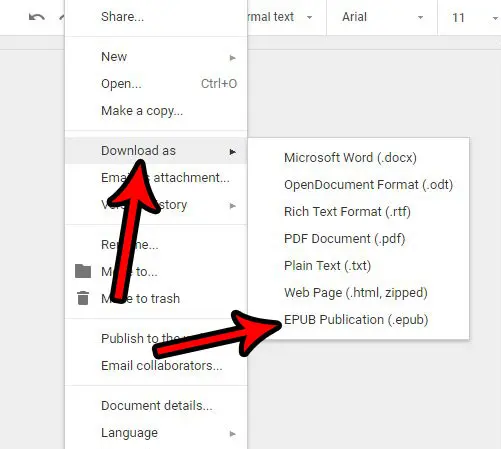Image resolution: width=501 pixels, height=449 pixels.
Task: Choose the Publish to the web entry
Action: pyautogui.click(x=156, y=339)
